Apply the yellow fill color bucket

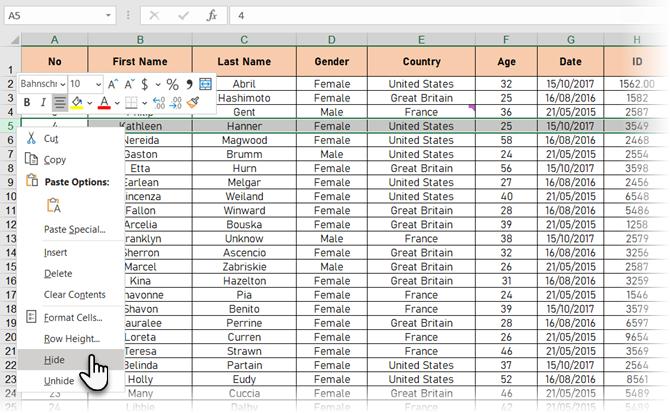tap(77, 103)
